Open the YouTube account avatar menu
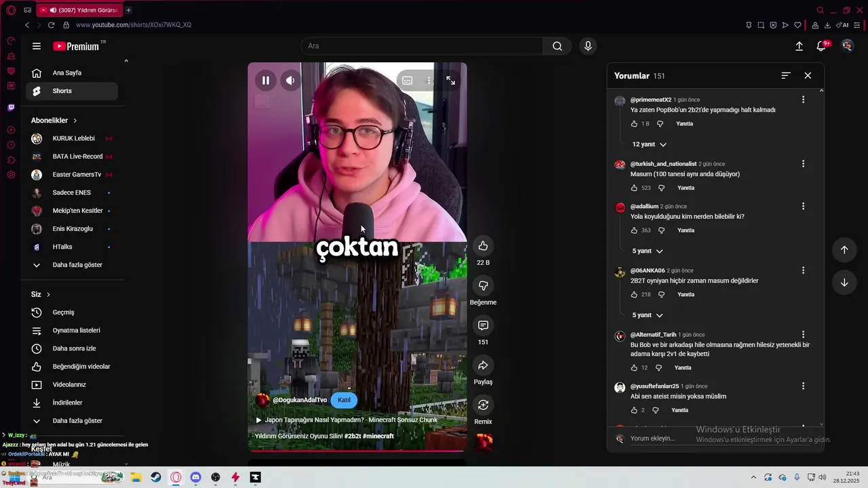Image resolution: width=868 pixels, height=488 pixels. click(x=847, y=46)
